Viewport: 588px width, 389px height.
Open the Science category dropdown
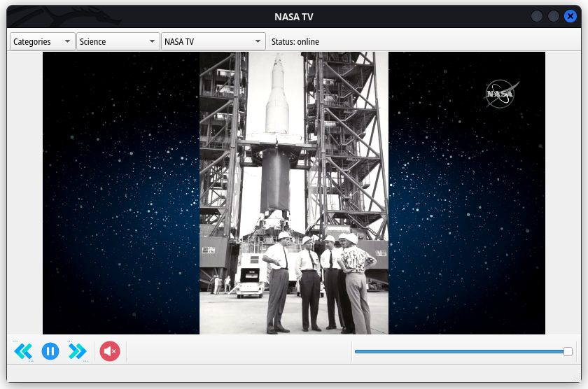[118, 41]
